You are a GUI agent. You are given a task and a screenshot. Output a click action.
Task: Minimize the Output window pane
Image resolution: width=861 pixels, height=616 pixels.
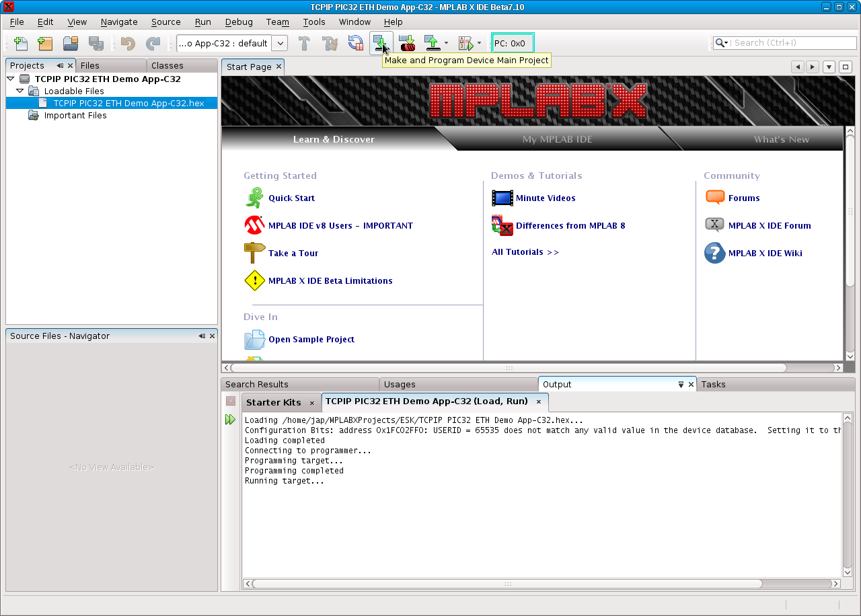(681, 385)
